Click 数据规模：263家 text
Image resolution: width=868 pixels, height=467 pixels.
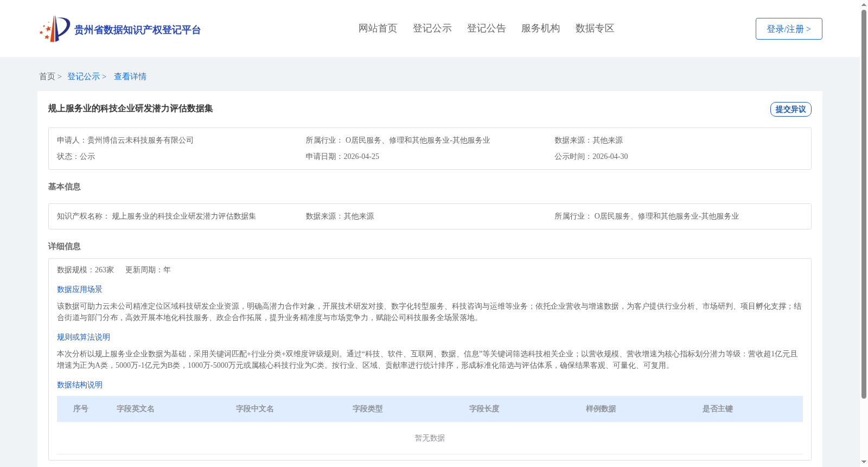(86, 270)
